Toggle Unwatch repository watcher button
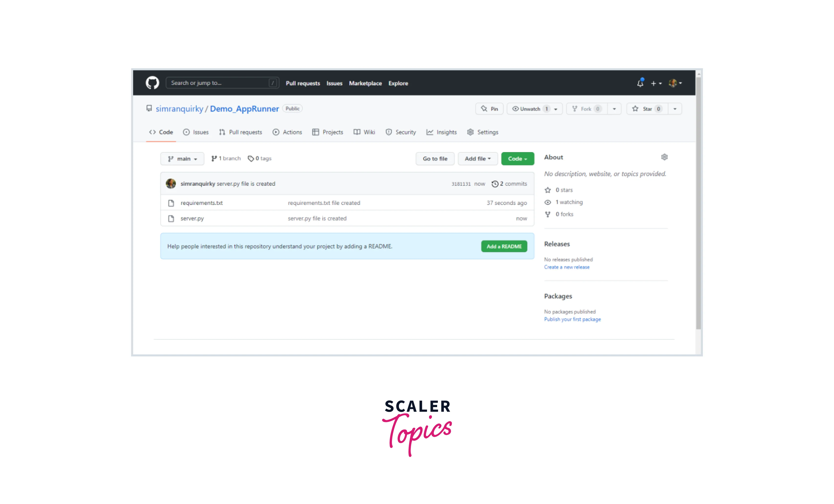 click(532, 108)
